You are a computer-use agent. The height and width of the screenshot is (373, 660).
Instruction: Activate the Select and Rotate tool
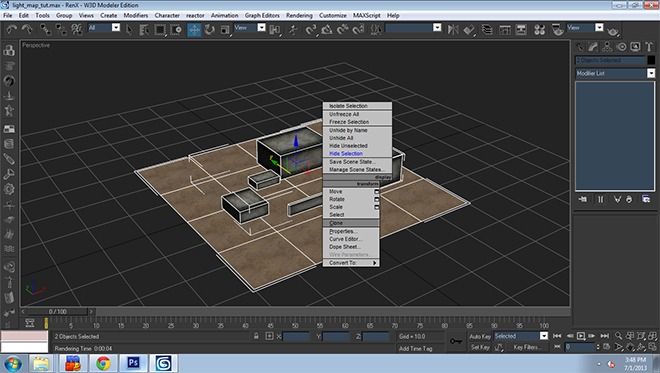pyautogui.click(x=210, y=29)
